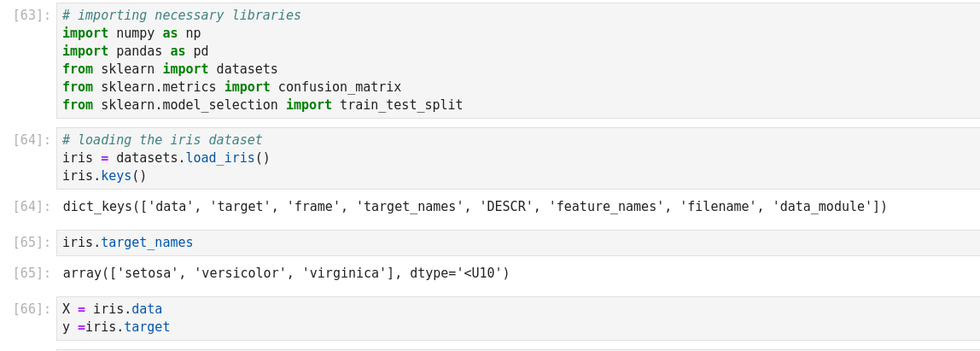This screenshot has width=980, height=351.
Task: Click the [66] input prompt label
Action: click(x=32, y=309)
